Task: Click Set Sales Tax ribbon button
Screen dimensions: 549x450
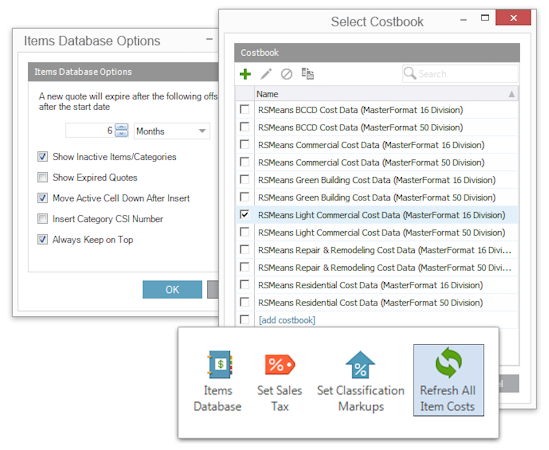Action: pyautogui.click(x=279, y=381)
